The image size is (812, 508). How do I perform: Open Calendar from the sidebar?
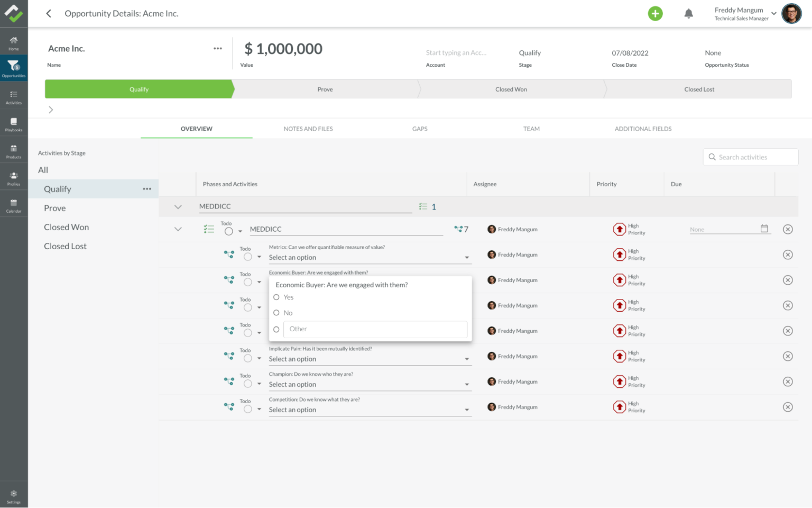[x=14, y=205]
